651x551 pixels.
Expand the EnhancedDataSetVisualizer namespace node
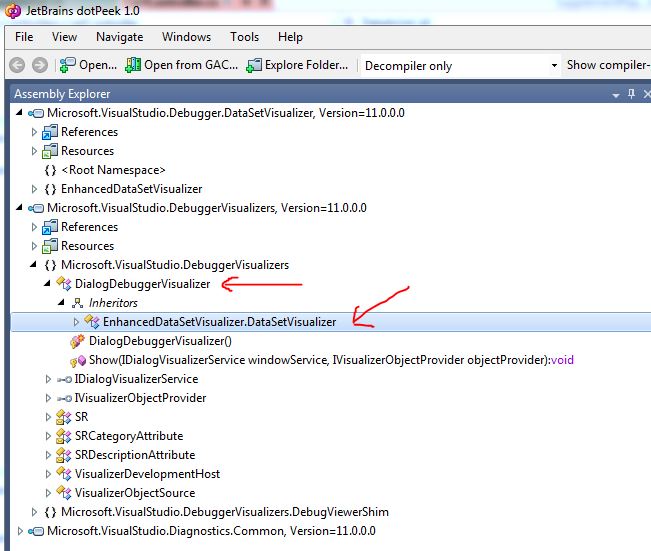34,189
